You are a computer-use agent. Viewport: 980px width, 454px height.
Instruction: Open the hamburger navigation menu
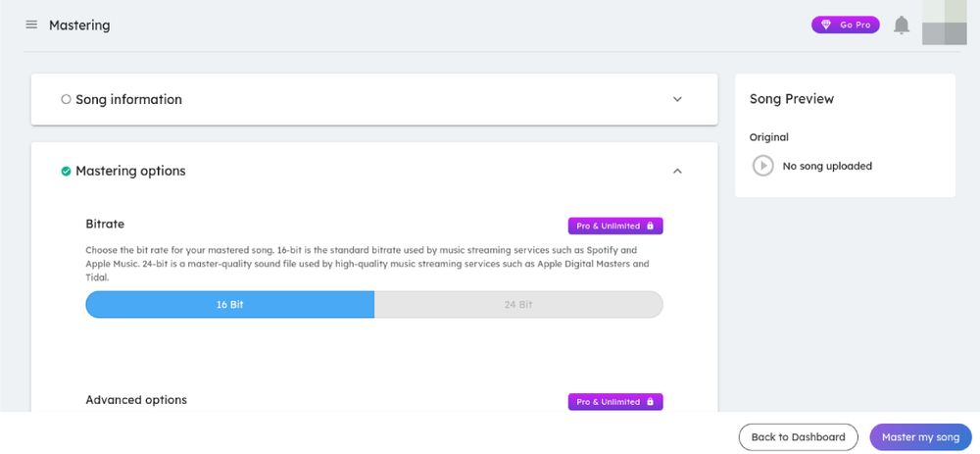31,25
